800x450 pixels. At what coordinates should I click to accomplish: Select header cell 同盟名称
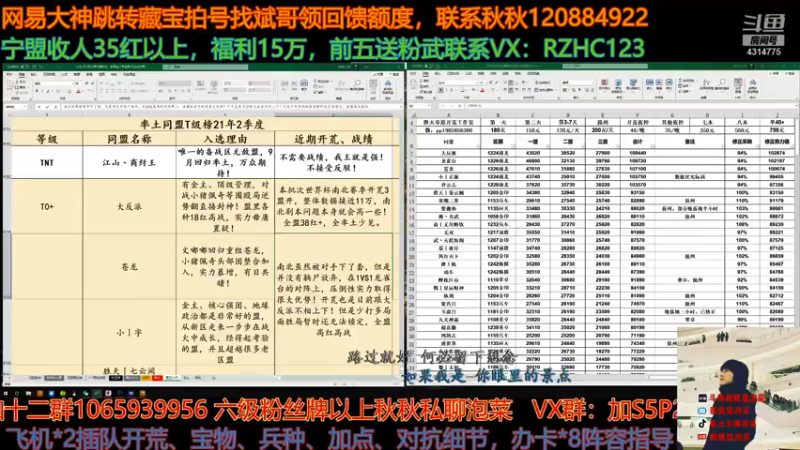click(x=130, y=139)
